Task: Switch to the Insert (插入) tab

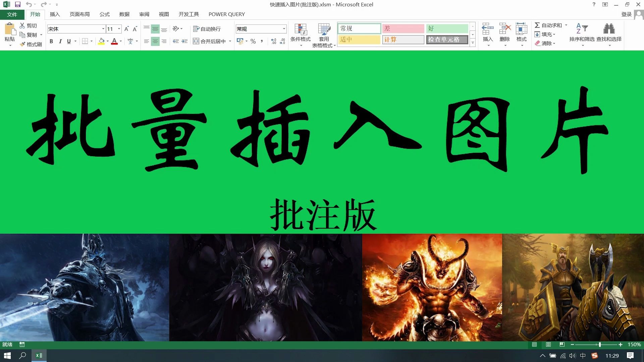Action: point(55,14)
